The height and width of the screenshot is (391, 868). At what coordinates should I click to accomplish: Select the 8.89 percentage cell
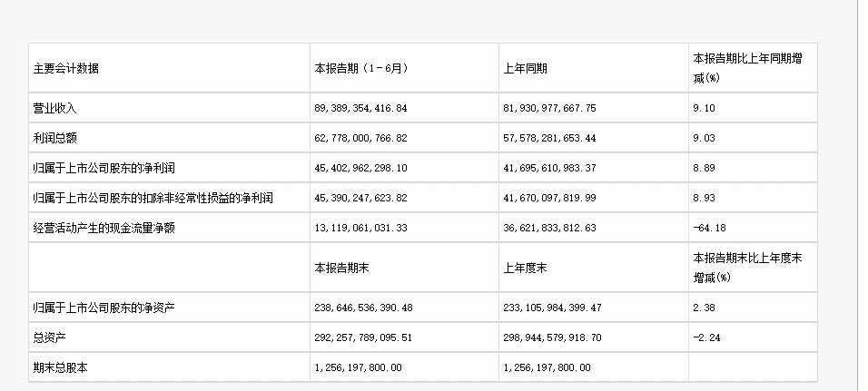(704, 168)
